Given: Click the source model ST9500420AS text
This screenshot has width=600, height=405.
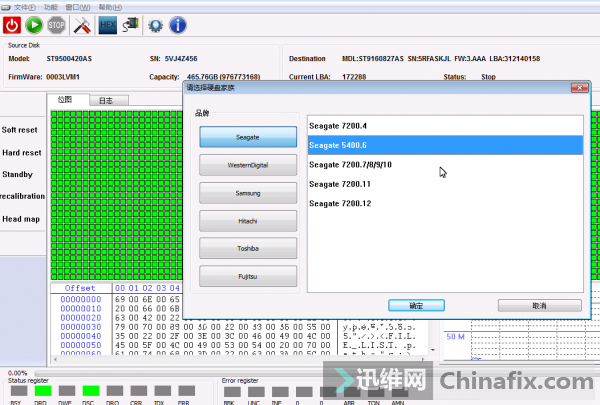Looking at the screenshot, I should [69, 59].
